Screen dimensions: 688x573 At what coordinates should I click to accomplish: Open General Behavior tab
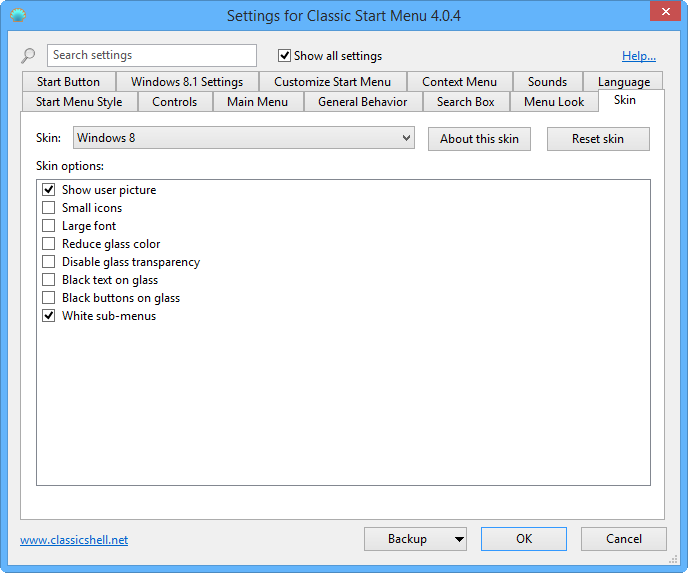[x=363, y=102]
